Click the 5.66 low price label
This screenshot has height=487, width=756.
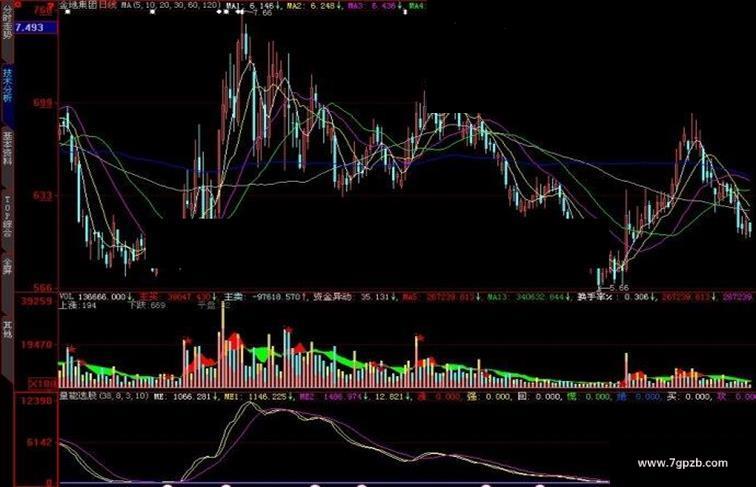pyautogui.click(x=619, y=288)
